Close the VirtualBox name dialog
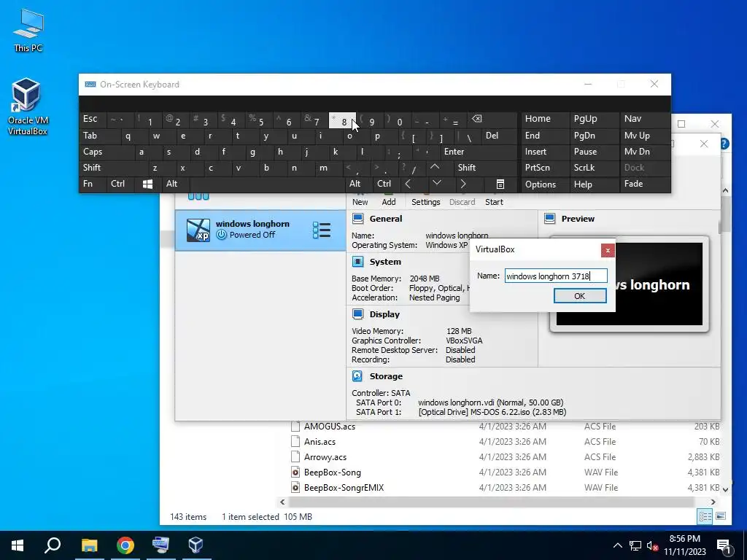747x560 pixels. tap(608, 250)
